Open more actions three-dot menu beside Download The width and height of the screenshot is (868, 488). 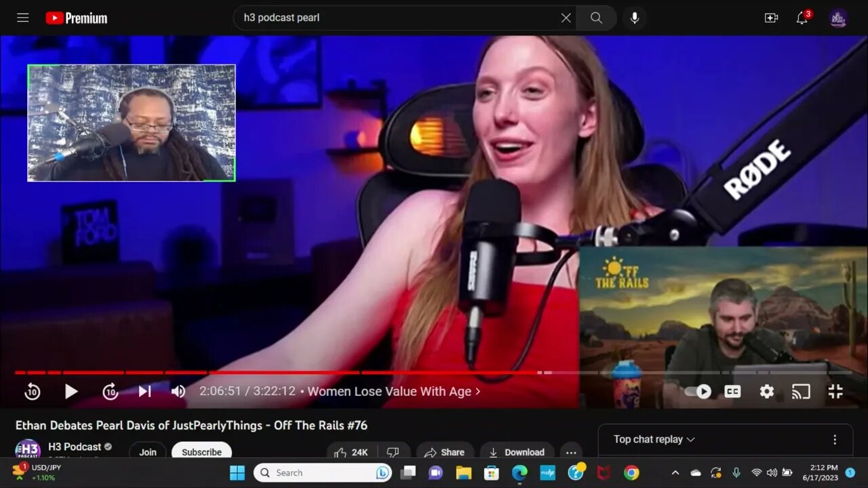(x=571, y=452)
